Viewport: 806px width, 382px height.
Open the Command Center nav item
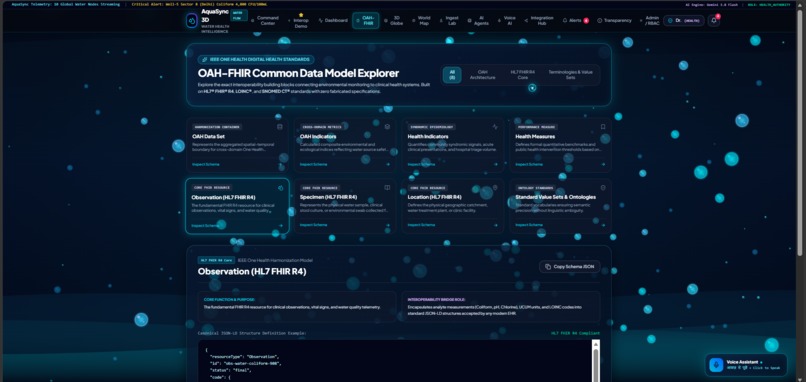click(x=265, y=21)
